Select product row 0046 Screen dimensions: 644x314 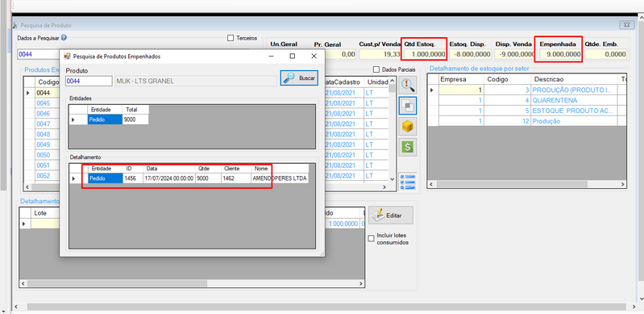[44, 114]
